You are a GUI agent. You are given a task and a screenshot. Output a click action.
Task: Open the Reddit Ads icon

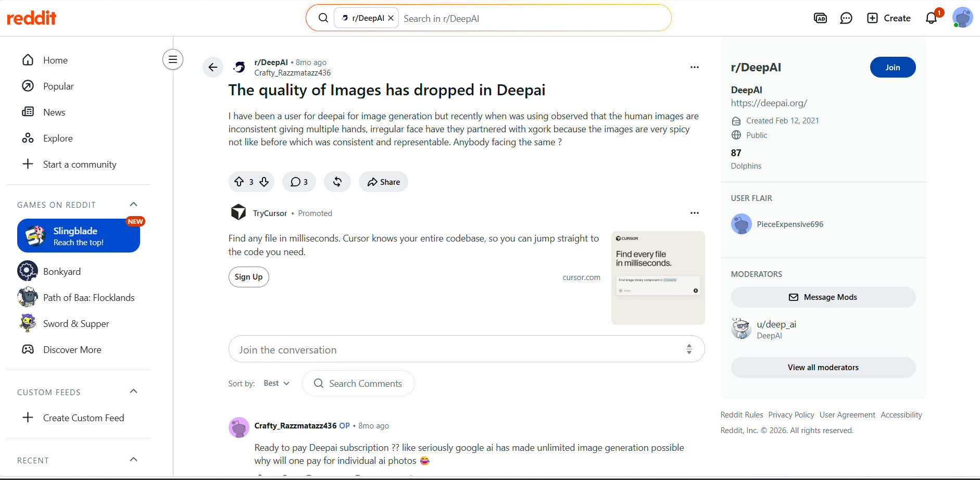point(820,18)
